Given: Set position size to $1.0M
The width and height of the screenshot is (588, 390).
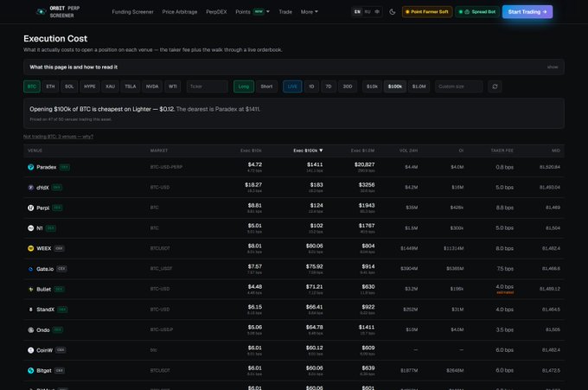Looking at the screenshot, I should click(x=419, y=86).
